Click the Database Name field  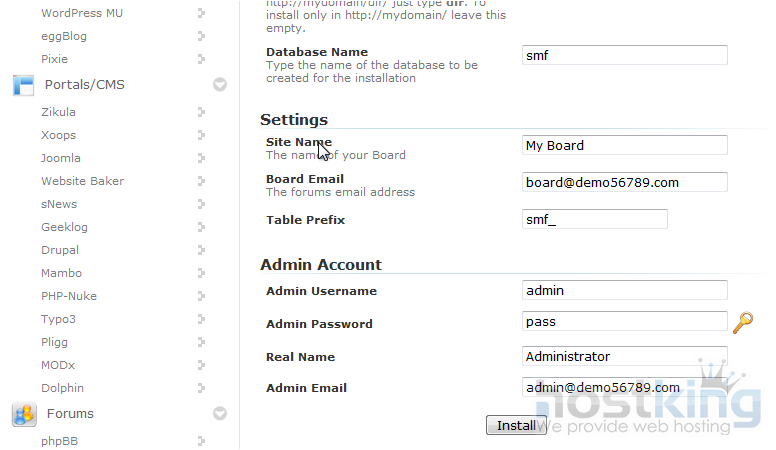pyautogui.click(x=624, y=56)
